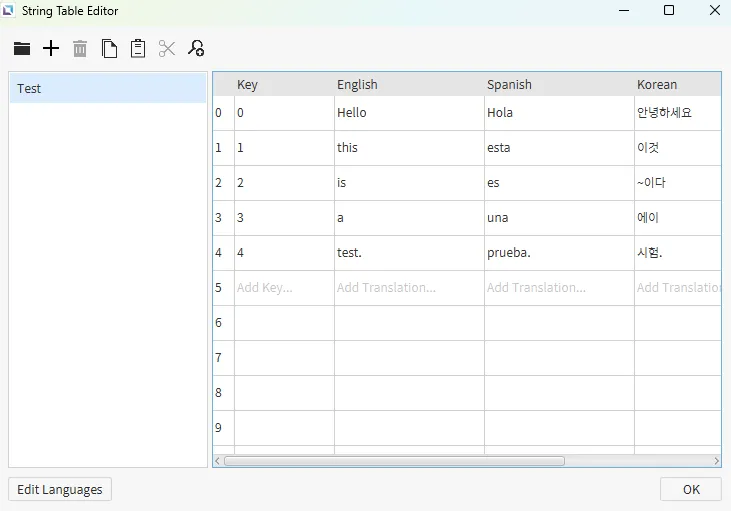Click the String Table Editor app icon
731x511 pixels.
10,11
